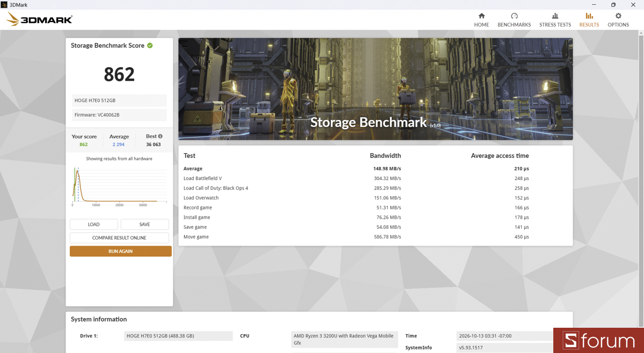Click the LOAD button

click(x=94, y=224)
